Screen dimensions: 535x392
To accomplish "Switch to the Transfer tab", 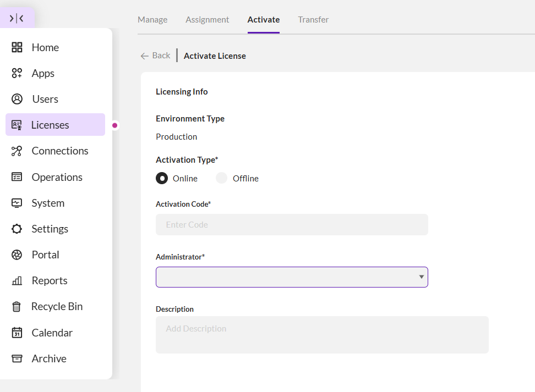I will pos(313,19).
